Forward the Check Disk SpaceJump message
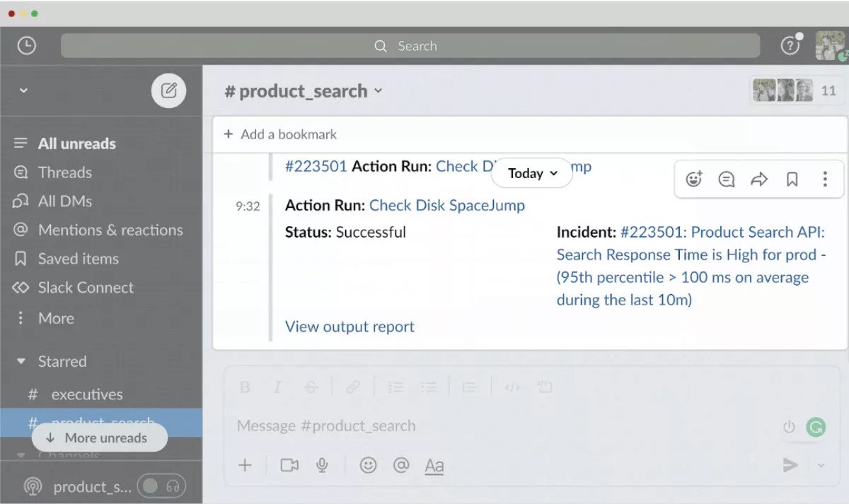The width and height of the screenshot is (849, 504). [758, 179]
